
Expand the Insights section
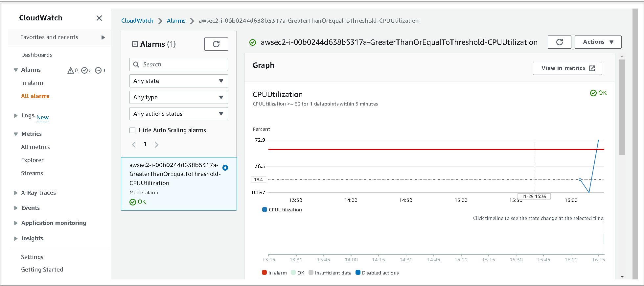tap(16, 239)
